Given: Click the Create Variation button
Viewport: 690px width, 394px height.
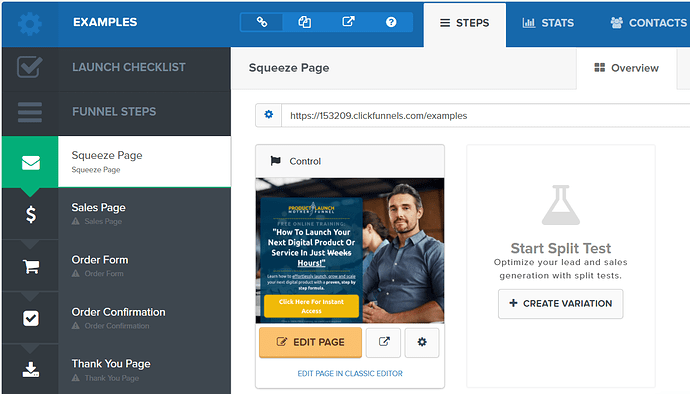Looking at the screenshot, I should (561, 304).
